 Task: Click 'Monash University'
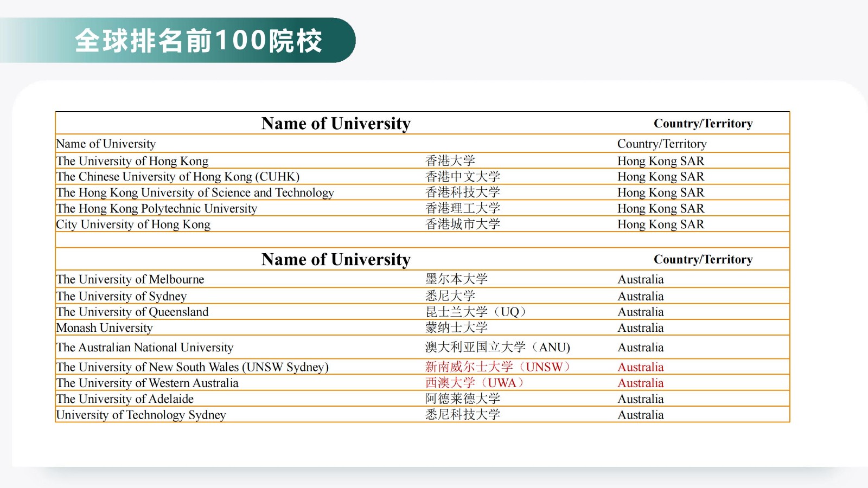(x=105, y=328)
